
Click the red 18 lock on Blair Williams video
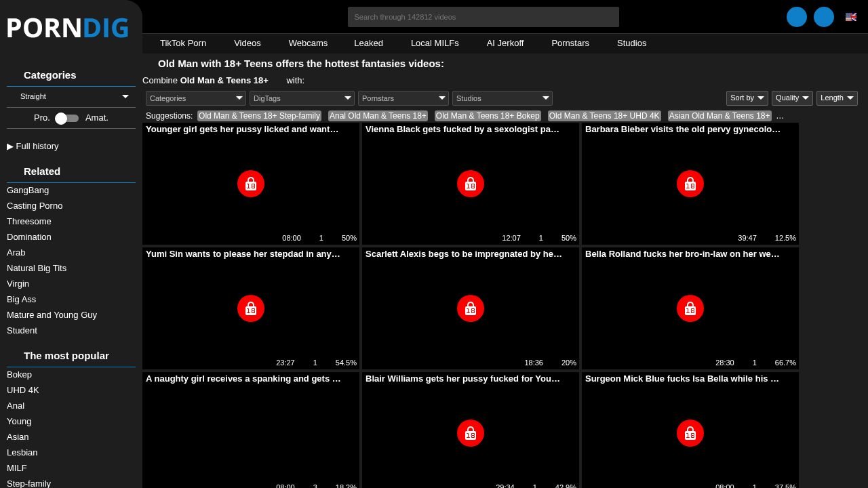click(x=471, y=433)
